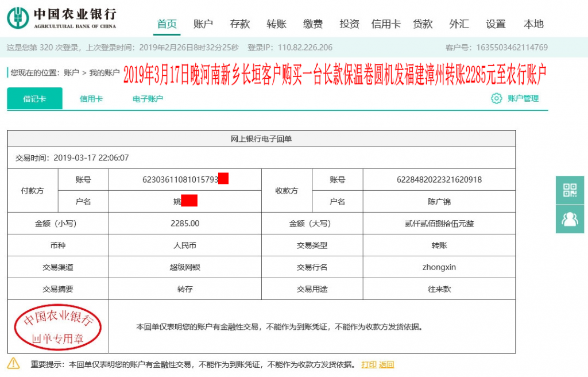Select the 借记卡 tab
This screenshot has width=588, height=377.
point(34,99)
